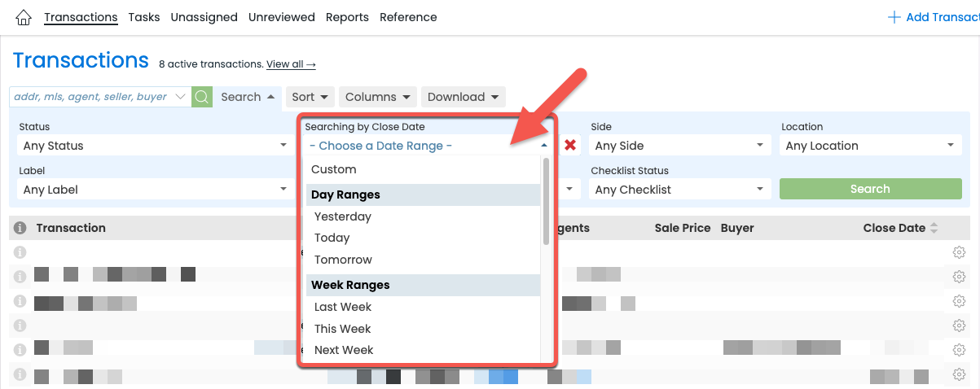980x389 pixels.
Task: Click info icon on first transaction row
Action: click(20, 252)
